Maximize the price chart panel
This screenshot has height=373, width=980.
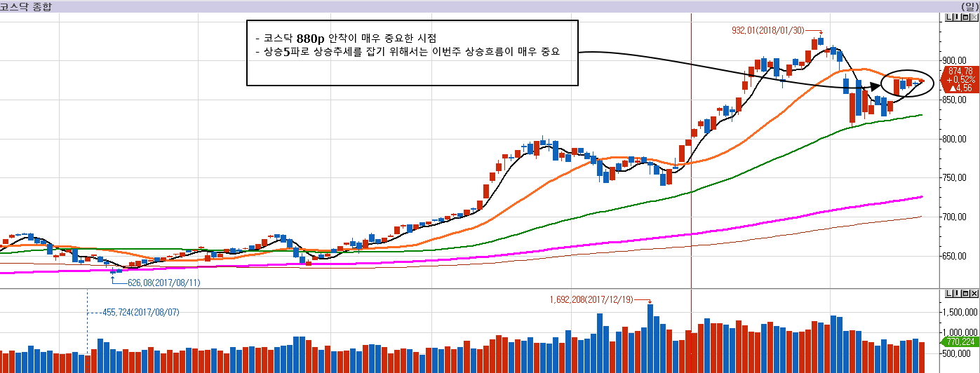click(x=965, y=18)
